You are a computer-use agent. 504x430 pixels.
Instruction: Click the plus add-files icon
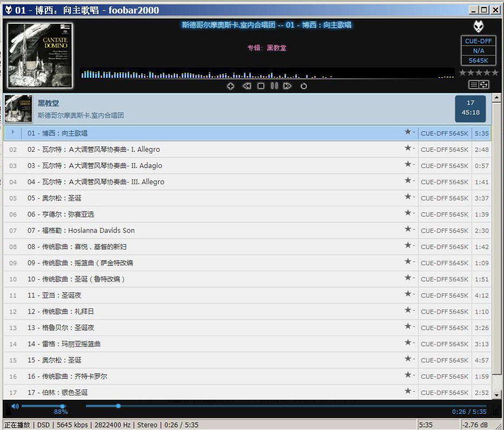[230, 86]
